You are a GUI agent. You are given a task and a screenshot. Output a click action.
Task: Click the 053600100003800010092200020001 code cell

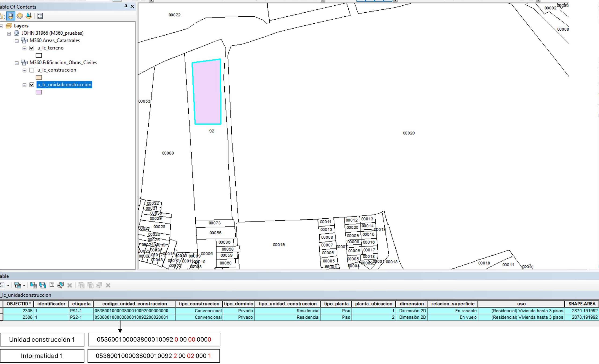(x=135, y=317)
